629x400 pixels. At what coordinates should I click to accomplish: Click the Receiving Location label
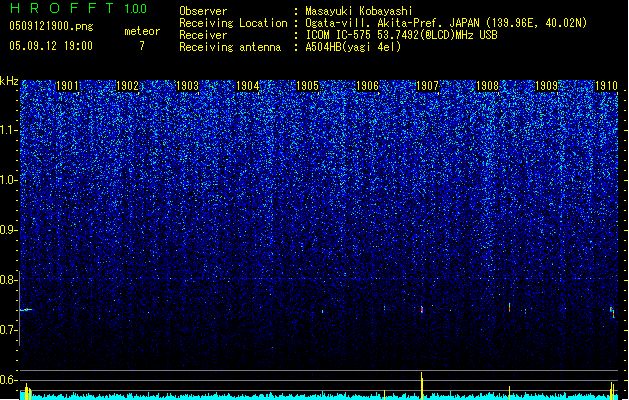click(233, 23)
